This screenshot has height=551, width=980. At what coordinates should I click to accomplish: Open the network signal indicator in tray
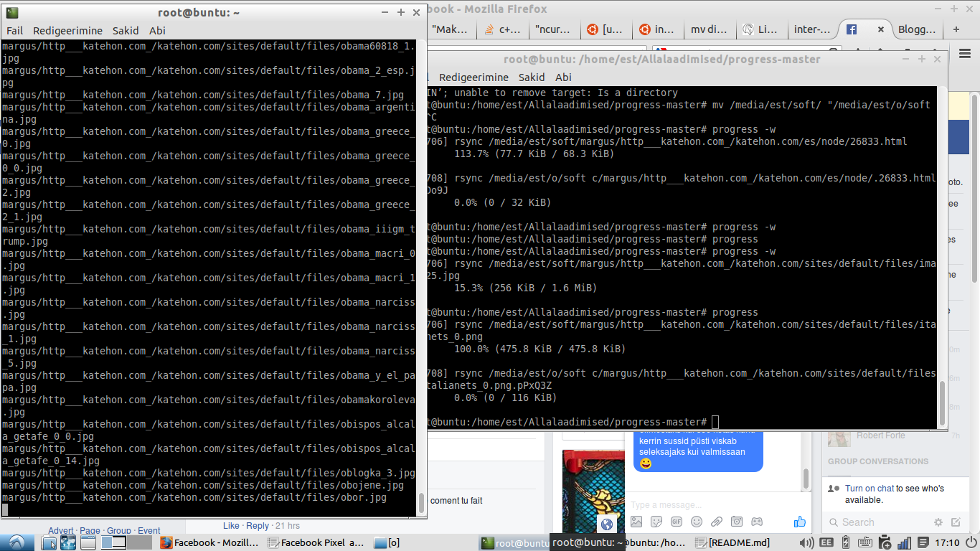pyautogui.click(x=904, y=542)
